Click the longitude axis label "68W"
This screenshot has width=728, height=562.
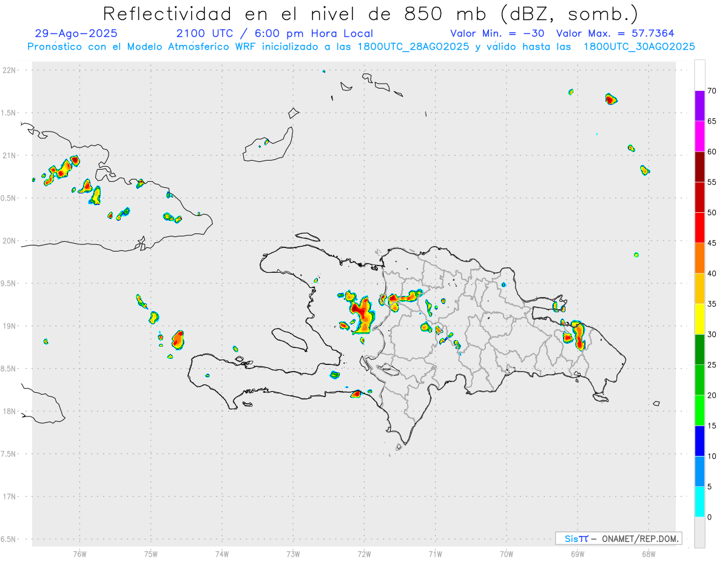(649, 554)
